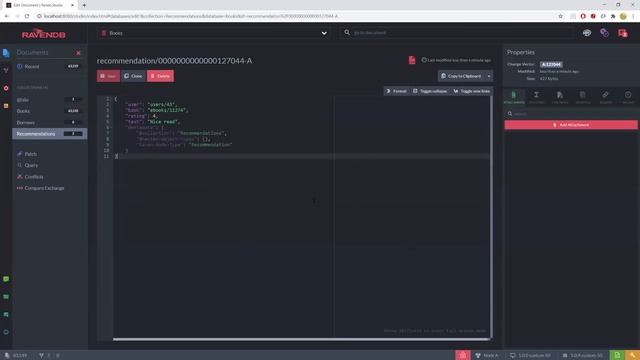
Task: Save the recommendation document
Action: [108, 76]
